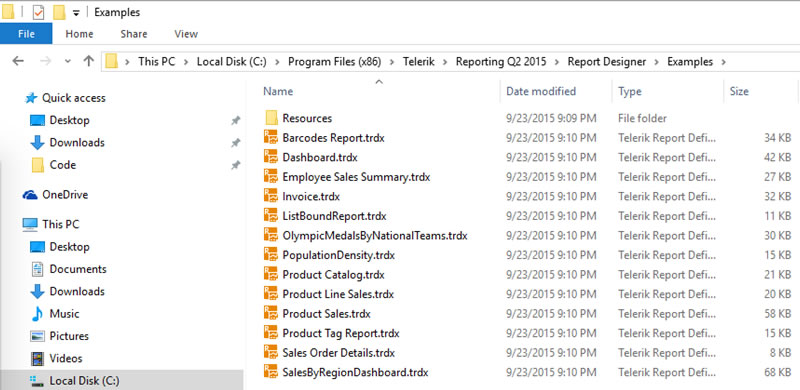Open the Barcodes Report.trdx file icon
Image resolution: width=800 pixels, height=390 pixels.
(270, 138)
